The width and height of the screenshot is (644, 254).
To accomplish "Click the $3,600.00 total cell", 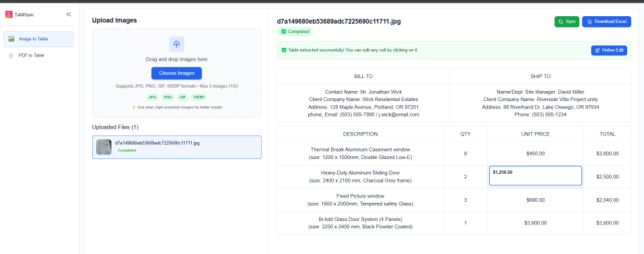I will coord(608,154).
